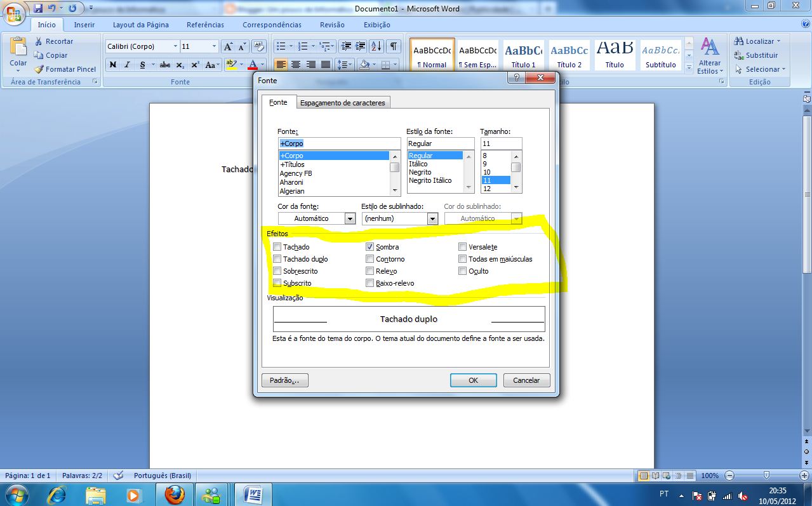Align paragraph text to the left
Image resolution: width=812 pixels, height=506 pixels.
[281, 65]
